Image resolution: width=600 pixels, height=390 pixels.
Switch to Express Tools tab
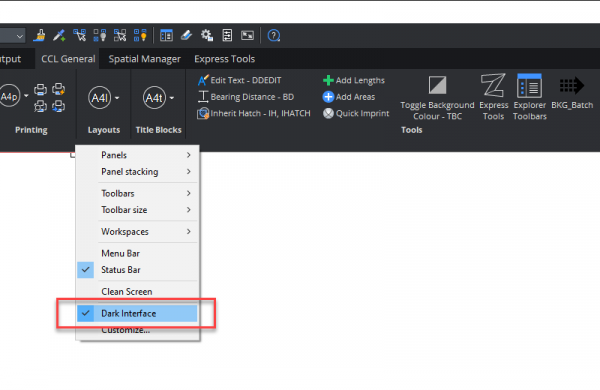[224, 59]
